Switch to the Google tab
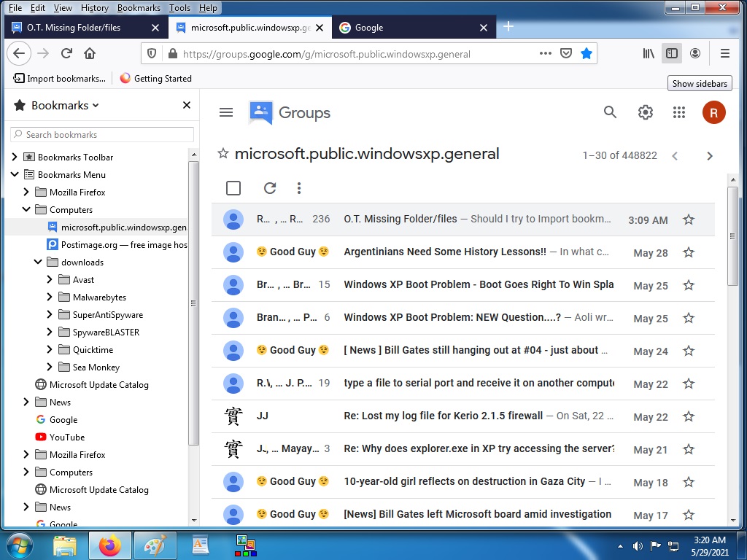 coord(414,27)
